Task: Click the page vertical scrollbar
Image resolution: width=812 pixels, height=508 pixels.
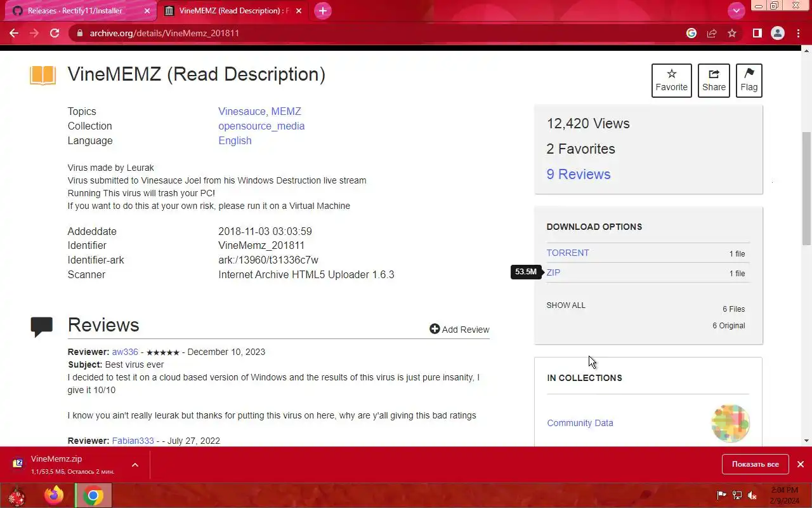Action: pos(807,189)
